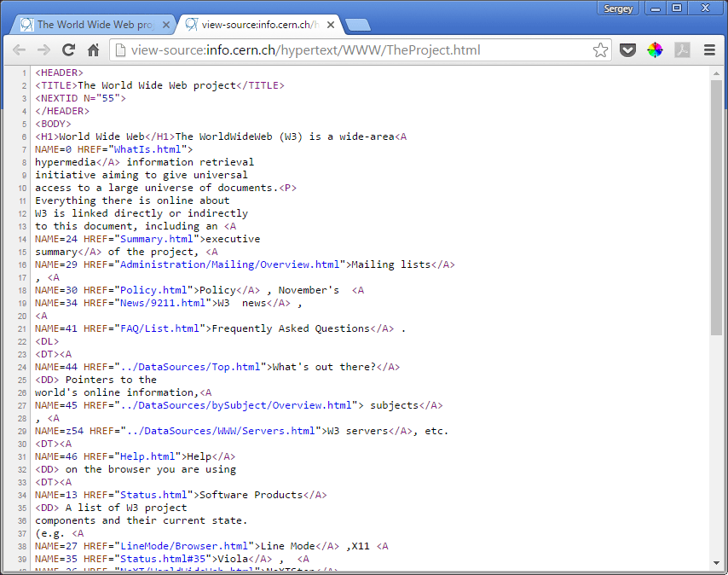Minimize the Chrome window
Screen dimensions: 728x575
(656, 9)
